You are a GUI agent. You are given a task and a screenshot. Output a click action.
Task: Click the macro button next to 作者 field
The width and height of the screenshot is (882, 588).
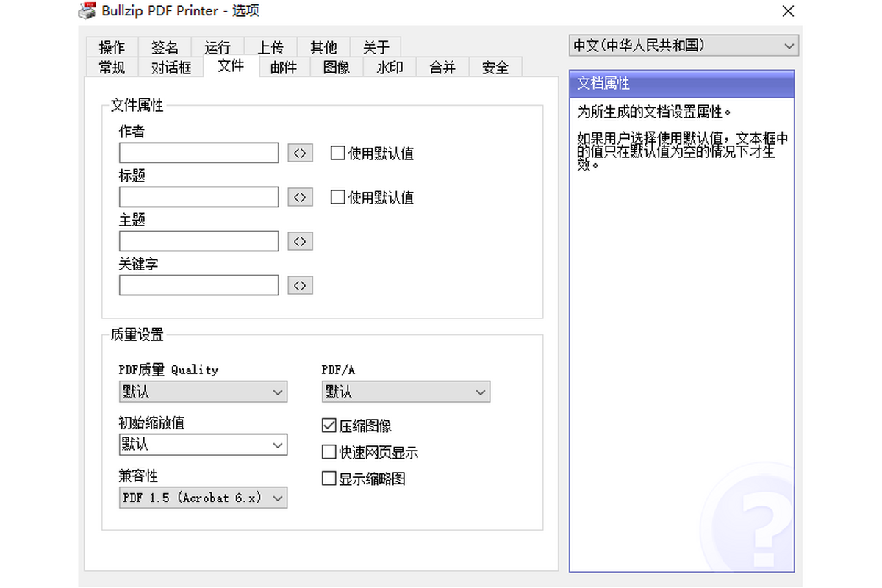300,153
